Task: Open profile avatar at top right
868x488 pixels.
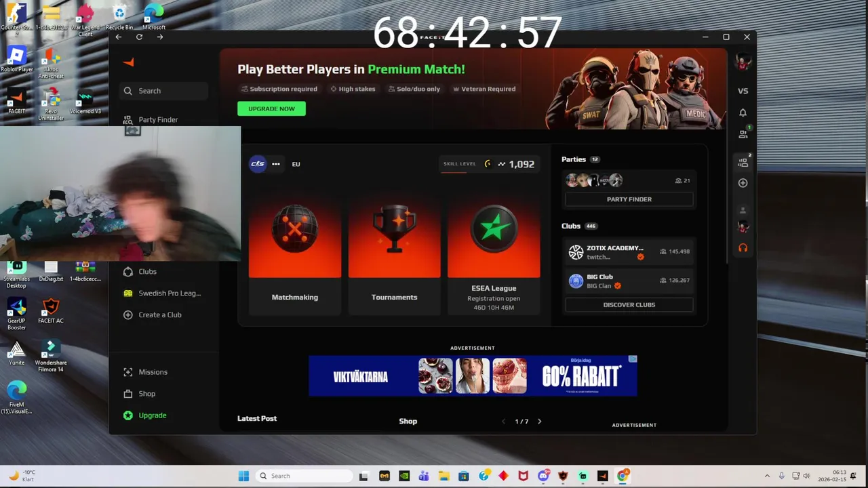Action: (x=743, y=62)
